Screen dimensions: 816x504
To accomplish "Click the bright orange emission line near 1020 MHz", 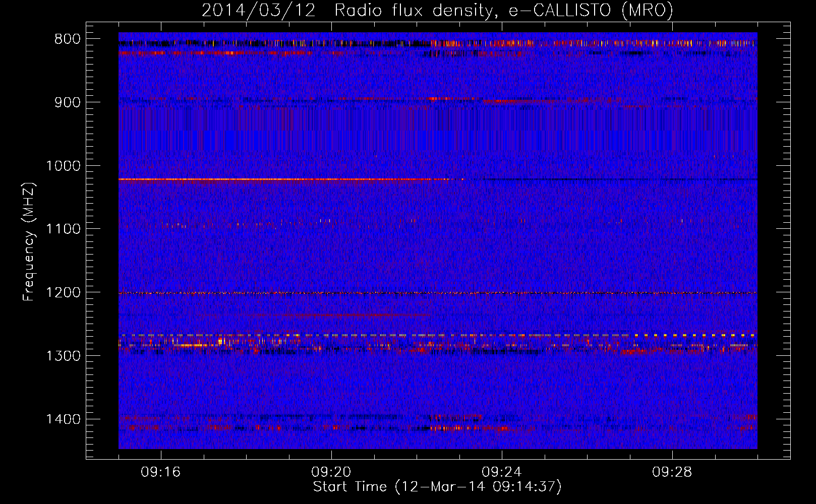I will [x=291, y=179].
